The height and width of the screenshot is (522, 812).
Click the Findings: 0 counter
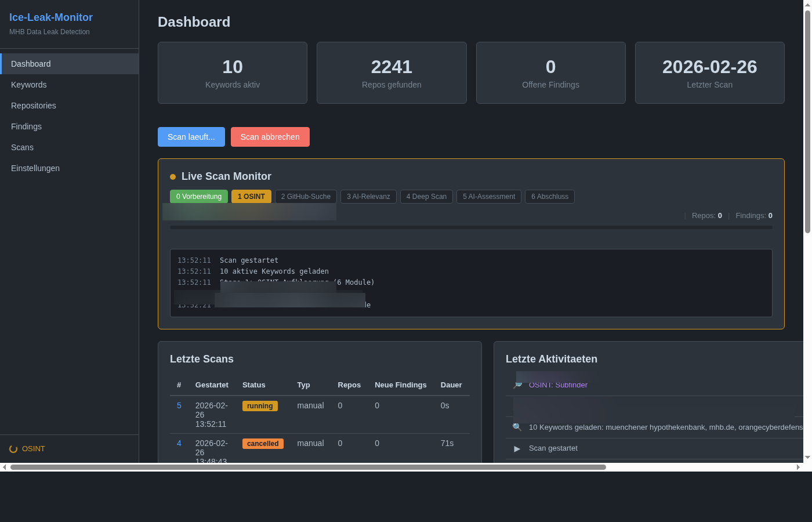click(754, 216)
